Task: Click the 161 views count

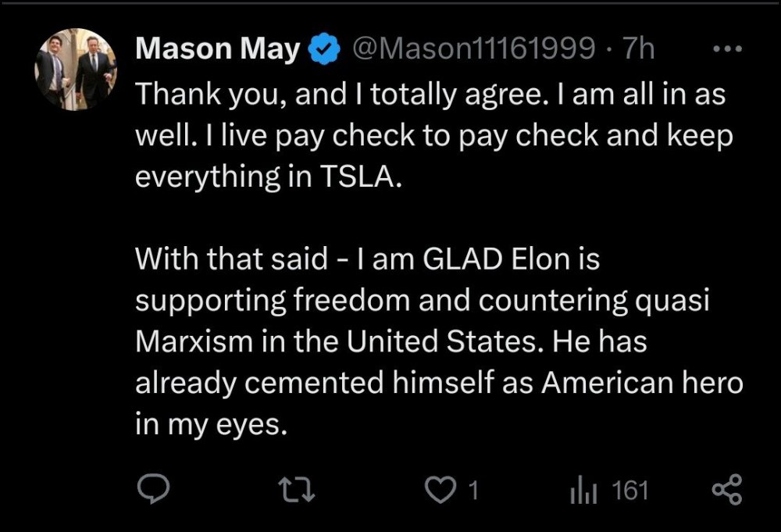Action: coord(630,491)
